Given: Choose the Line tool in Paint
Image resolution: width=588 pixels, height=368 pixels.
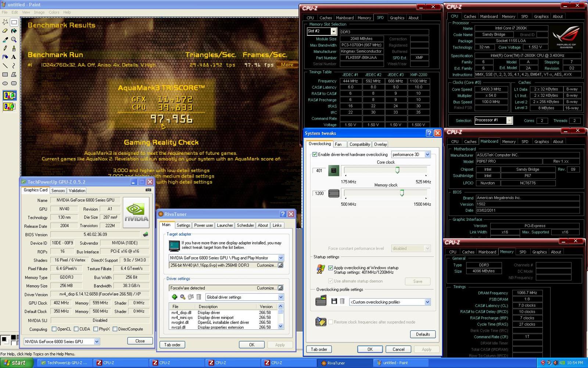Looking at the screenshot, I should pyautogui.click(x=5, y=66).
